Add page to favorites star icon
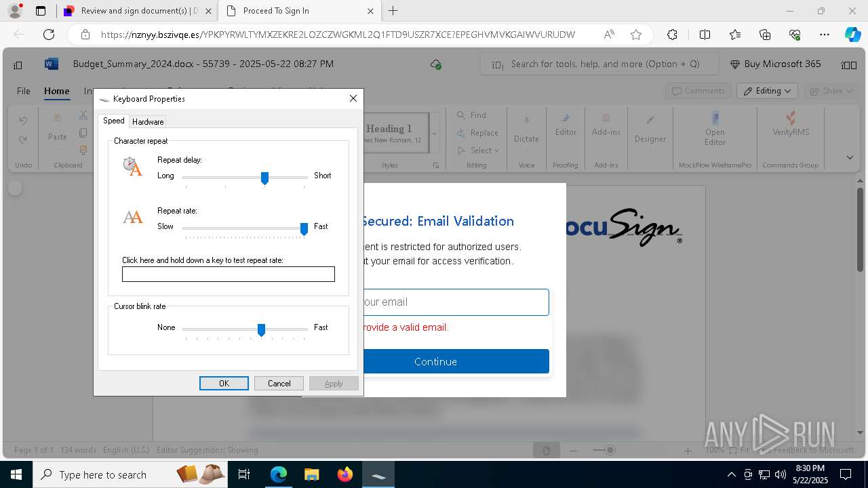 [x=635, y=35]
